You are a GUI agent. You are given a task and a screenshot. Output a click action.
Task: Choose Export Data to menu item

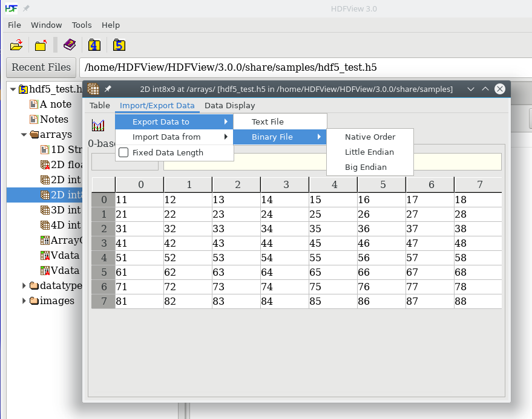tap(174, 122)
